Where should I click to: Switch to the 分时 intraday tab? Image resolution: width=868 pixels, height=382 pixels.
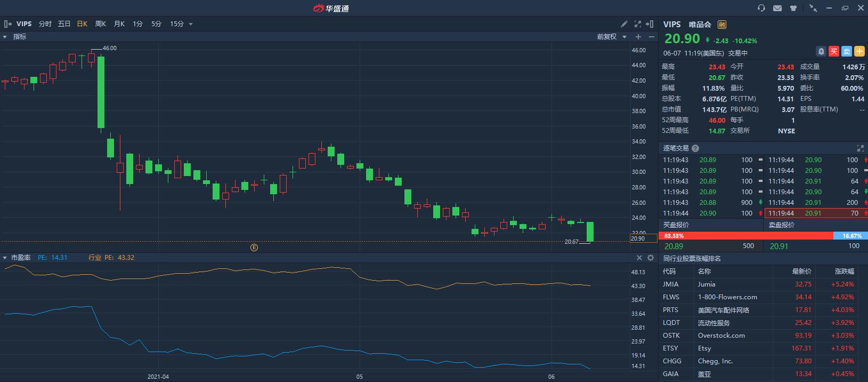click(x=45, y=24)
